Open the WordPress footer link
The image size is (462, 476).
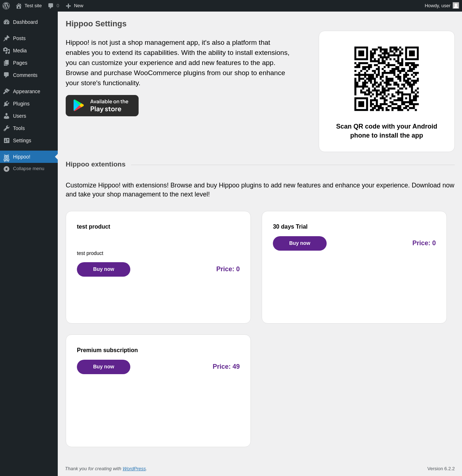click(x=134, y=469)
